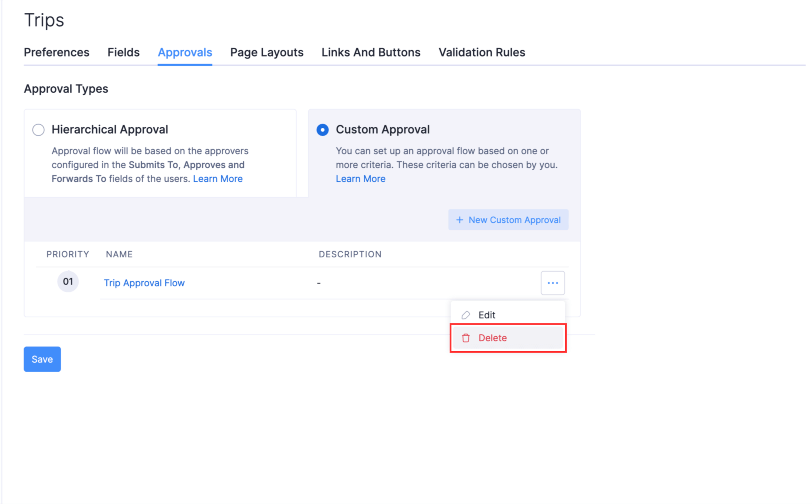Open the Preferences tab
Image resolution: width=812 pixels, height=504 pixels.
56,52
